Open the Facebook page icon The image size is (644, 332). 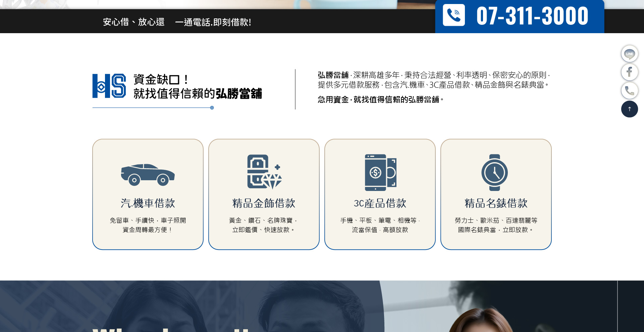(629, 72)
